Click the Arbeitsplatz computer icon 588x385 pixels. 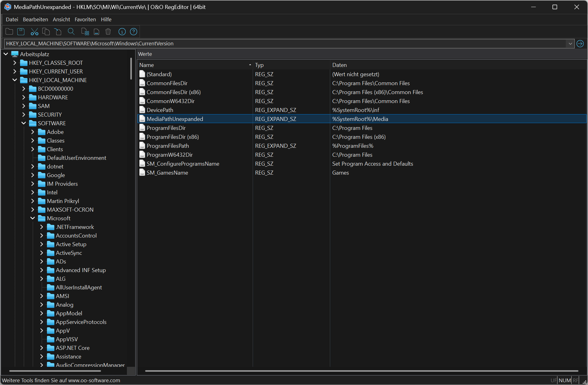coord(15,54)
